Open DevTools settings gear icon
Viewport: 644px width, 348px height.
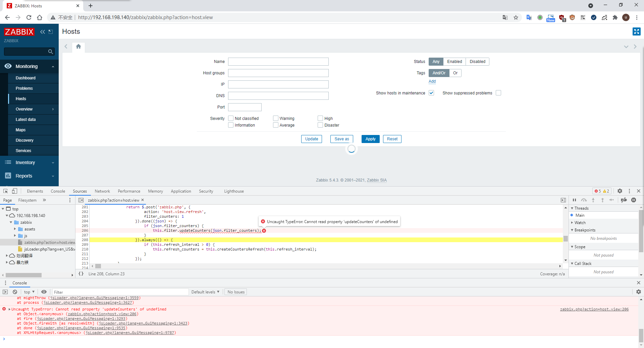pyautogui.click(x=620, y=191)
